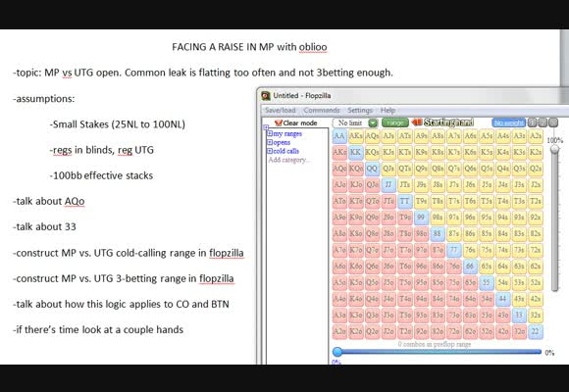
Task: Click Add category... entry field
Action: click(288, 160)
